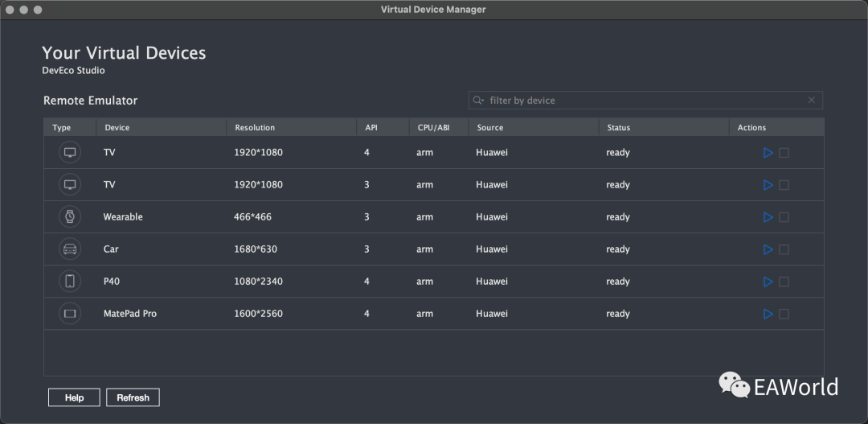Open the Help button
The height and width of the screenshot is (424, 868).
coord(74,397)
